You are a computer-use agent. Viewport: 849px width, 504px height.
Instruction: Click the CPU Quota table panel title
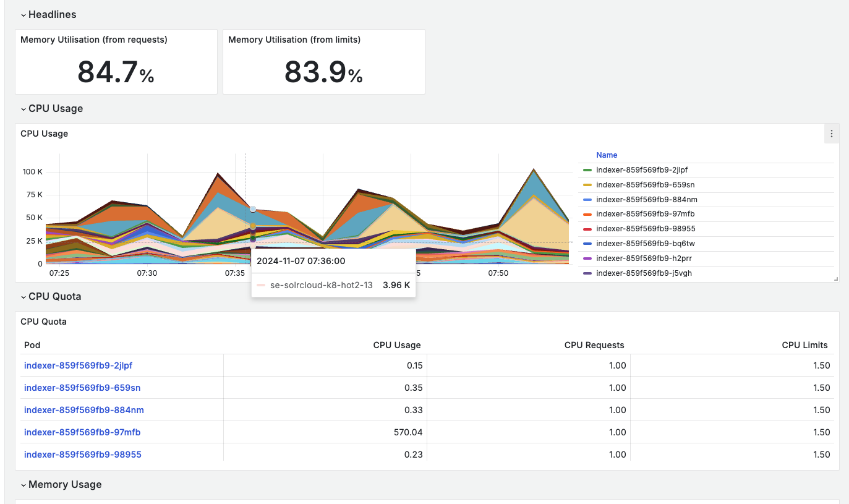43,322
